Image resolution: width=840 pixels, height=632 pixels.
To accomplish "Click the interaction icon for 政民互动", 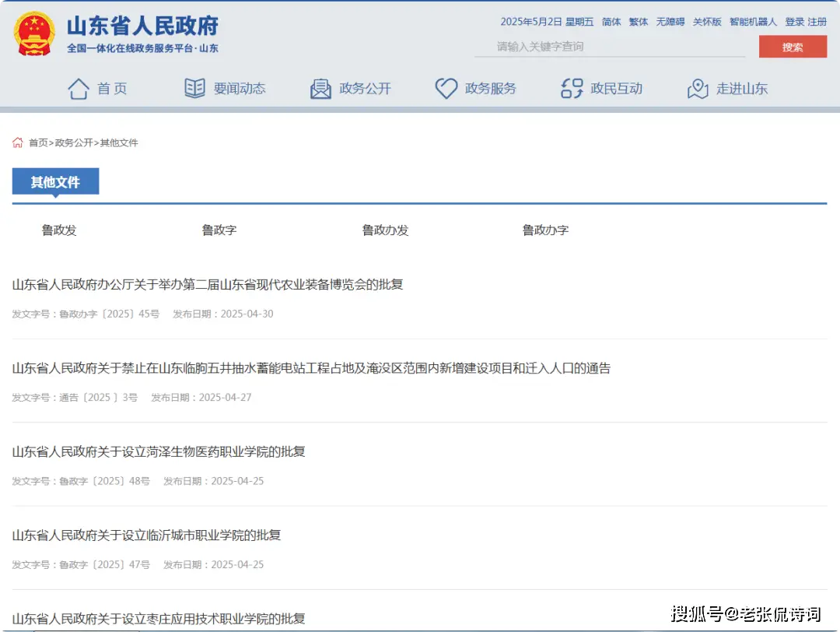I will pos(572,89).
